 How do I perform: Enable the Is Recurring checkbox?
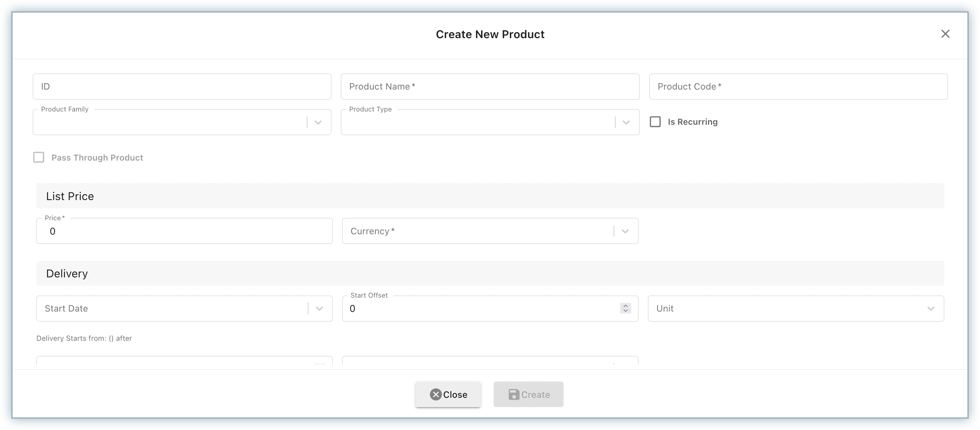pos(655,122)
